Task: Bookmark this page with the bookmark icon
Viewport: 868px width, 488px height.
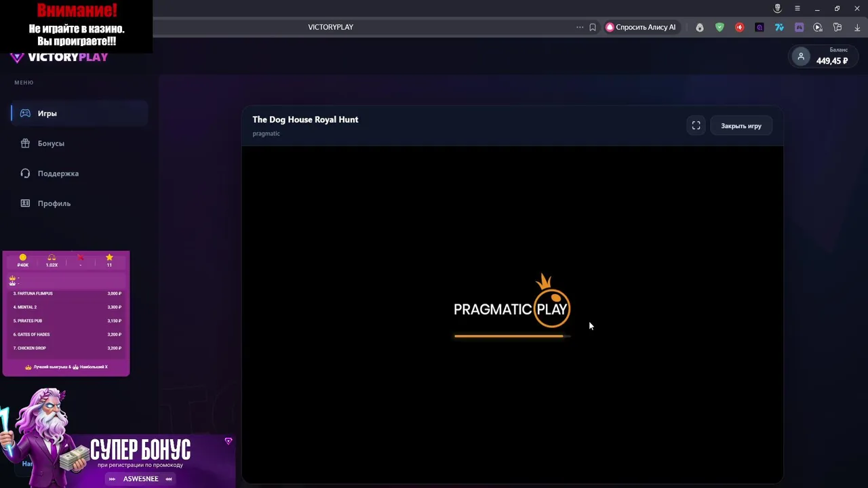Action: tap(593, 27)
